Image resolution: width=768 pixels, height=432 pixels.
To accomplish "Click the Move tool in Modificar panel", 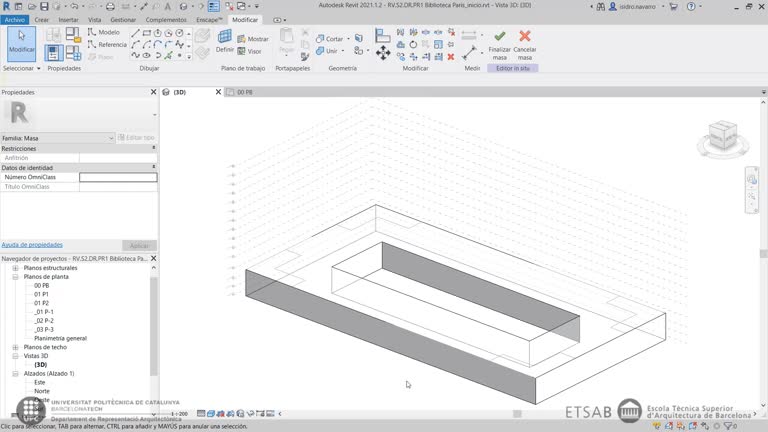I will pos(383,52).
